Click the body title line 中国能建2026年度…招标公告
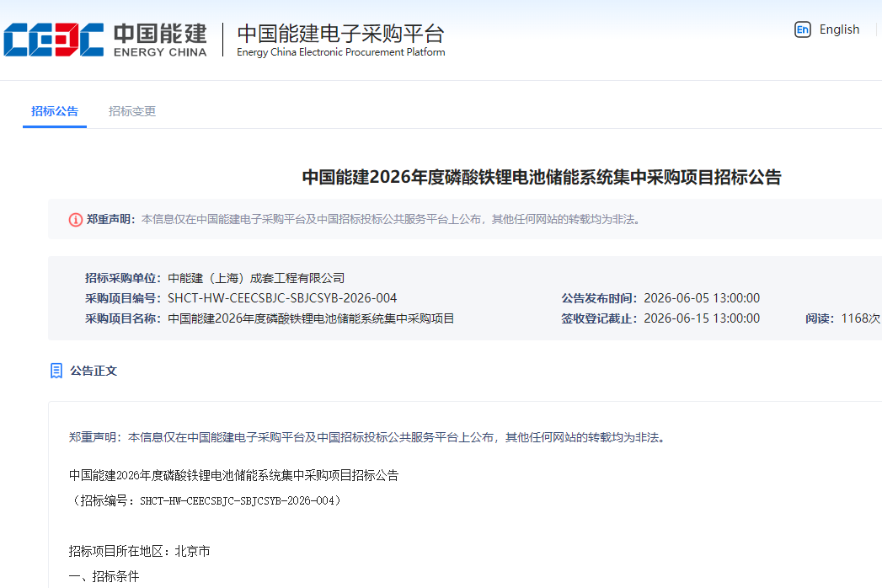The height and width of the screenshot is (588, 882). (x=233, y=475)
